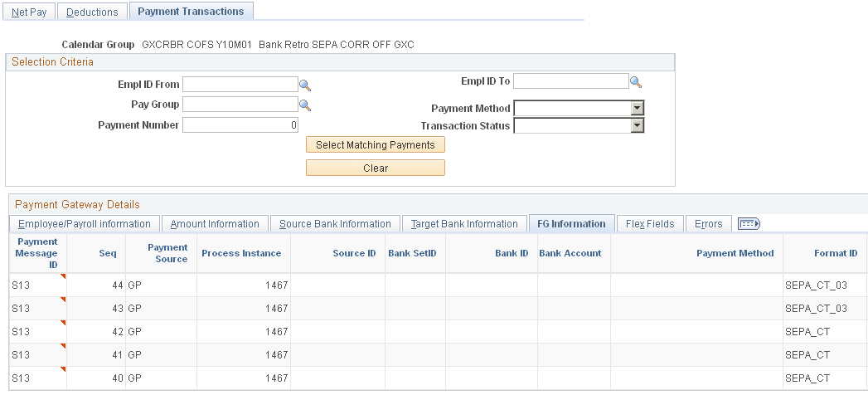Image resolution: width=868 pixels, height=395 pixels.
Task: Click Seq value 44
Action: pos(118,285)
